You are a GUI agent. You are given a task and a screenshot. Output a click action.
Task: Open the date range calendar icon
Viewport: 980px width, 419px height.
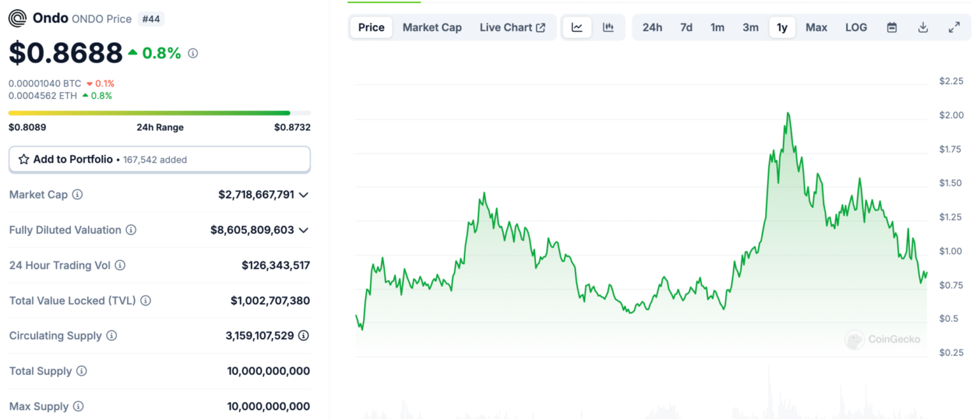pos(891,27)
